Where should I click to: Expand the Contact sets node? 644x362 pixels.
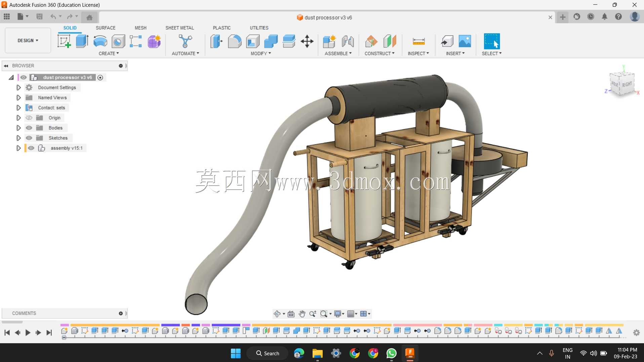pos(19,108)
